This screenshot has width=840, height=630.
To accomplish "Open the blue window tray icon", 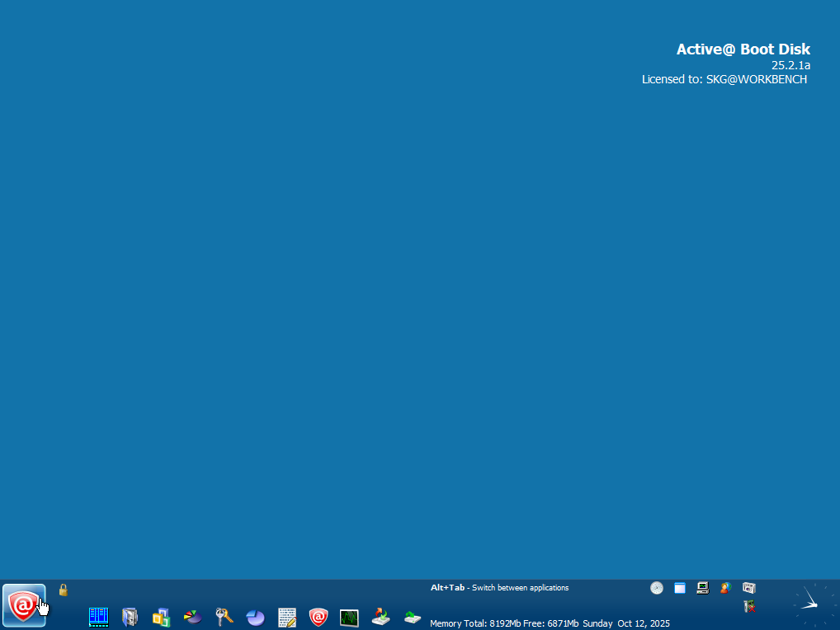I will (680, 588).
